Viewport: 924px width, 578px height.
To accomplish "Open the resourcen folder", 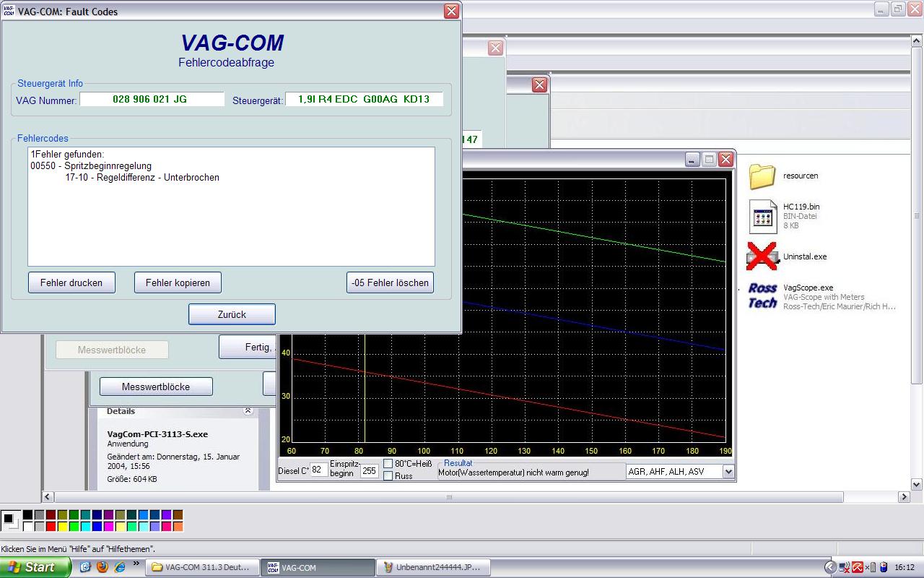I will click(762, 176).
